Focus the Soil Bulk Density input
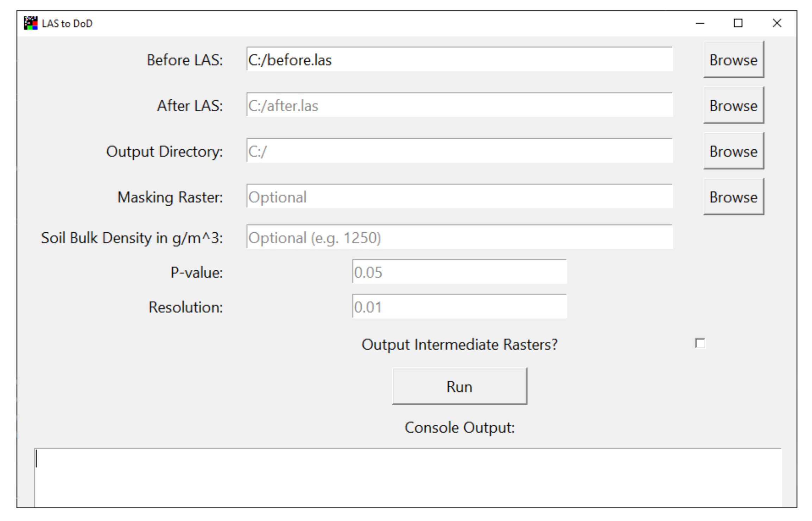The height and width of the screenshot is (521, 812). [x=459, y=237]
